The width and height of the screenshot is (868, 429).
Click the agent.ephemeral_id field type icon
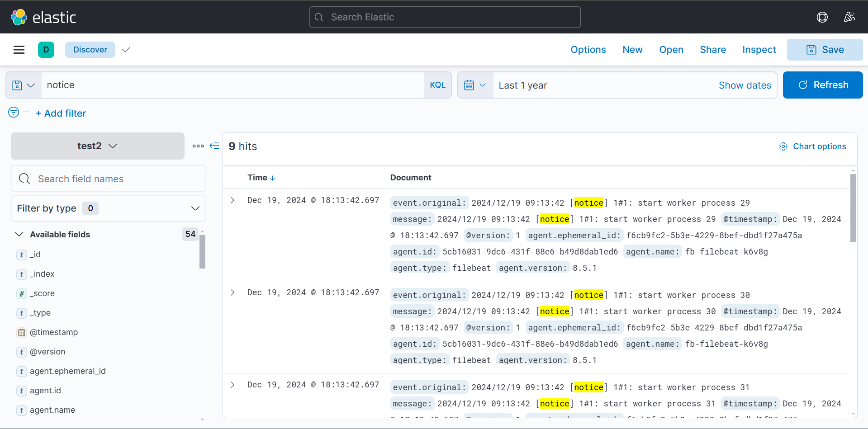tap(21, 372)
